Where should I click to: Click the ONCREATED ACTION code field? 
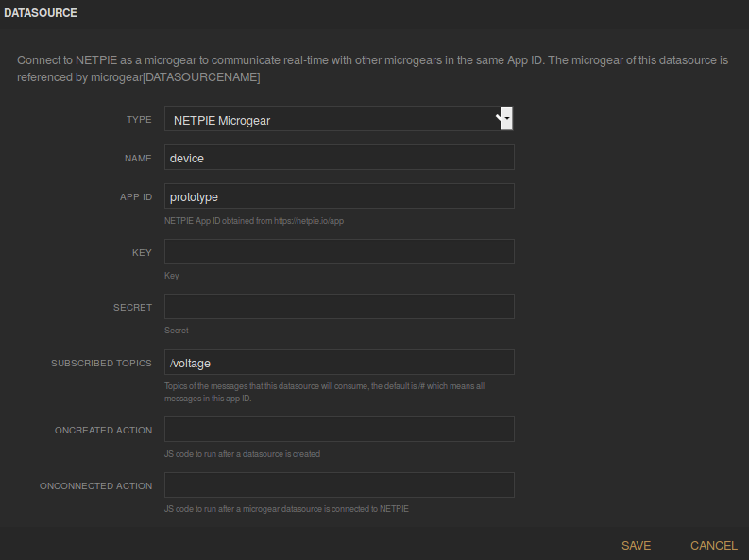tap(339, 430)
